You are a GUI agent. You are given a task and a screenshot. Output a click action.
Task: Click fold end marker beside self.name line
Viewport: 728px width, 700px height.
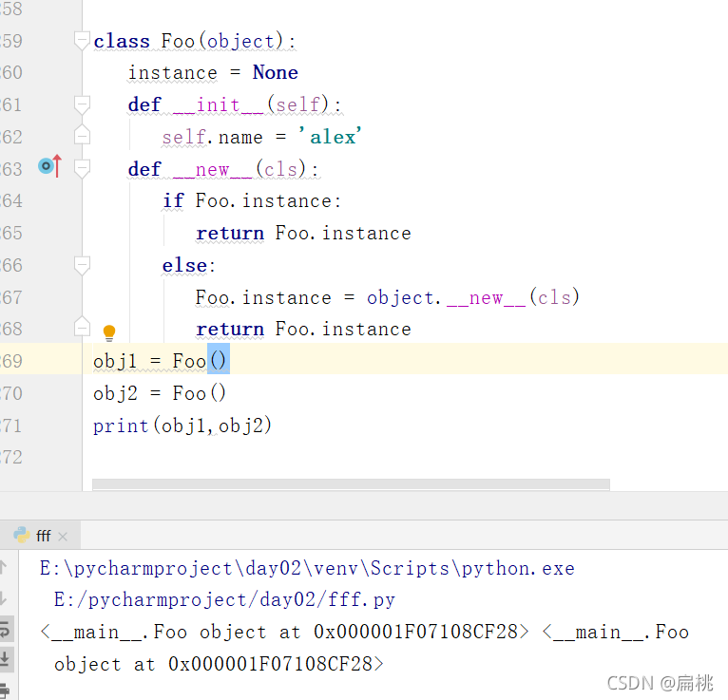pos(82,137)
